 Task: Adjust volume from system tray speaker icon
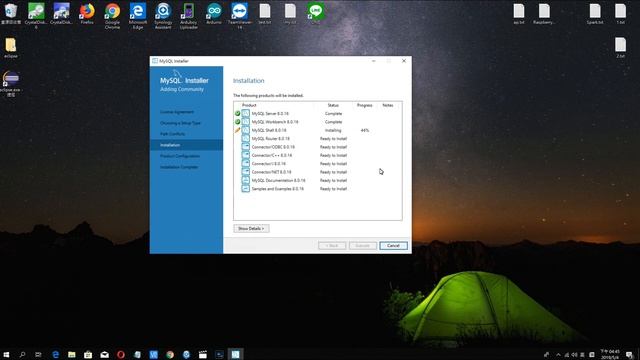pyautogui.click(x=574, y=355)
